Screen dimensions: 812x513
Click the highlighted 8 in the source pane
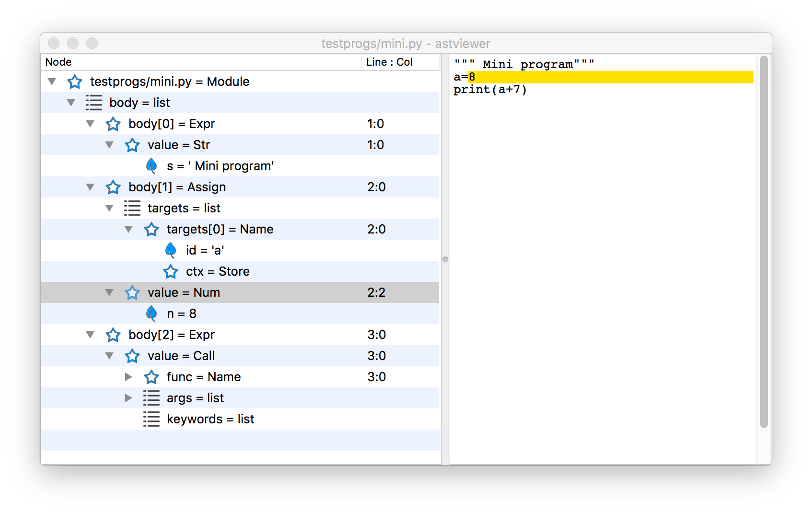pos(472,77)
